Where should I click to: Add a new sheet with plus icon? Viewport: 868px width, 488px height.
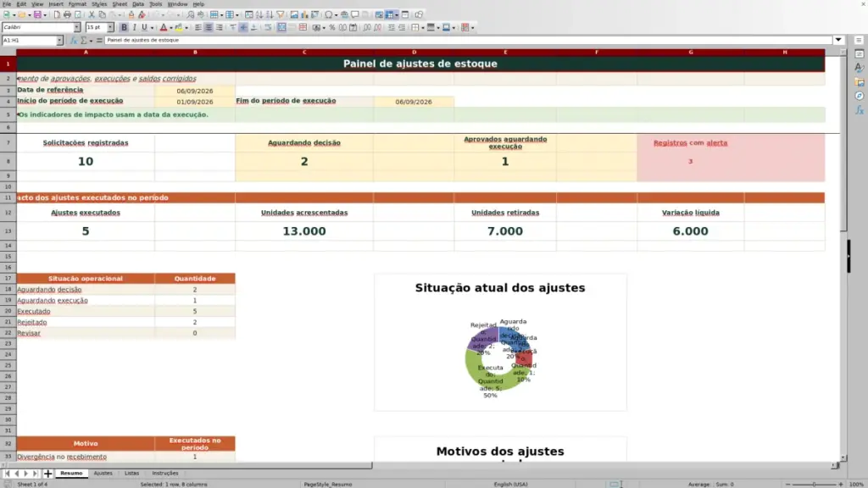coord(48,474)
